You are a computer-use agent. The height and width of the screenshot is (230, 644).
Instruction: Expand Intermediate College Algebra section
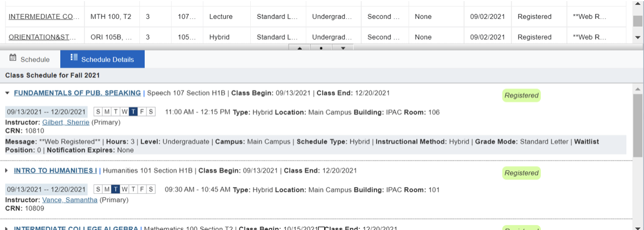pyautogui.click(x=7, y=228)
